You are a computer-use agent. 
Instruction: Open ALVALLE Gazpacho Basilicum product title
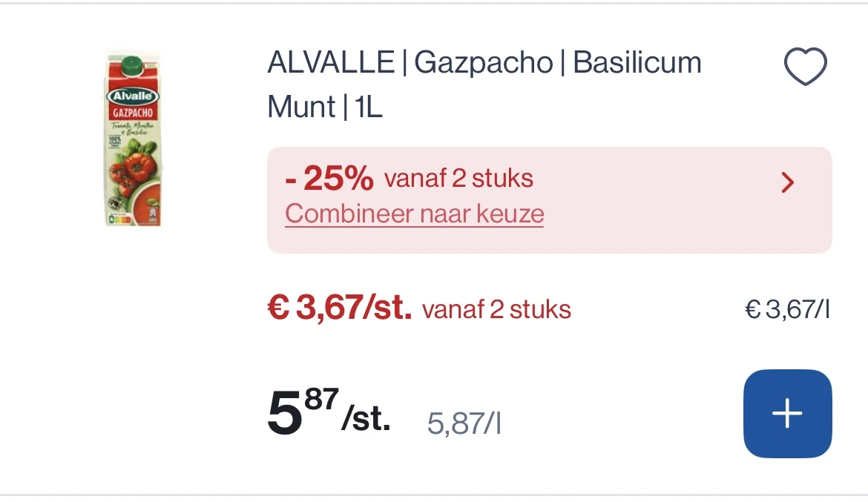pyautogui.click(x=484, y=84)
